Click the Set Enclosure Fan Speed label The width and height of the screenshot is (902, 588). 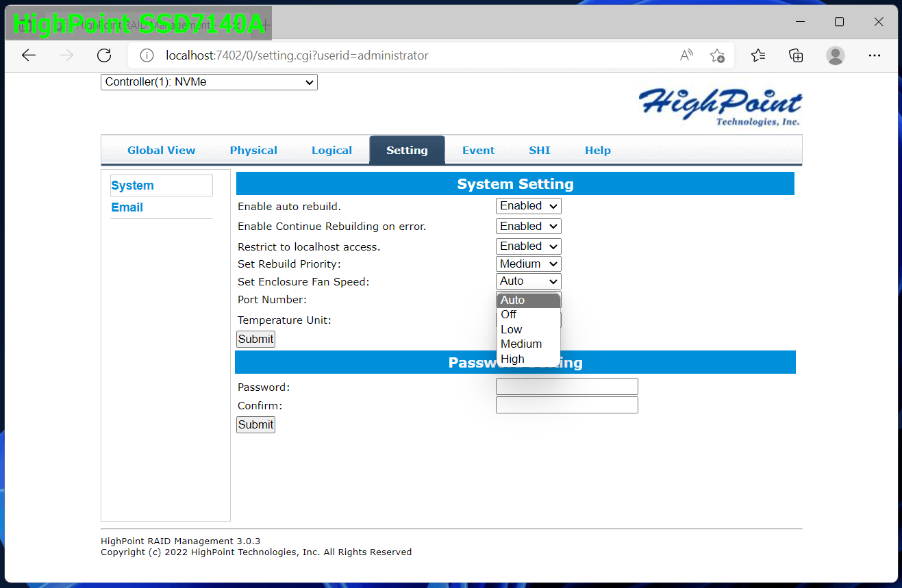coord(303,282)
